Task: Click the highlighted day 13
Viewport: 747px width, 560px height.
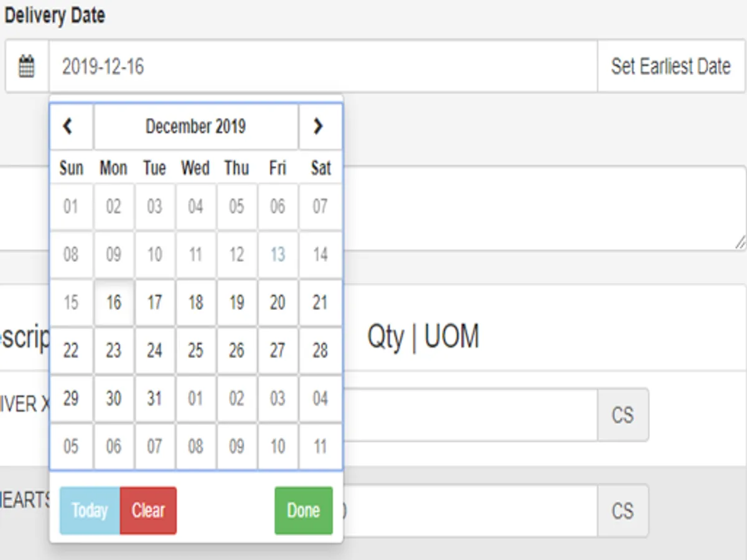Action: 278,254
